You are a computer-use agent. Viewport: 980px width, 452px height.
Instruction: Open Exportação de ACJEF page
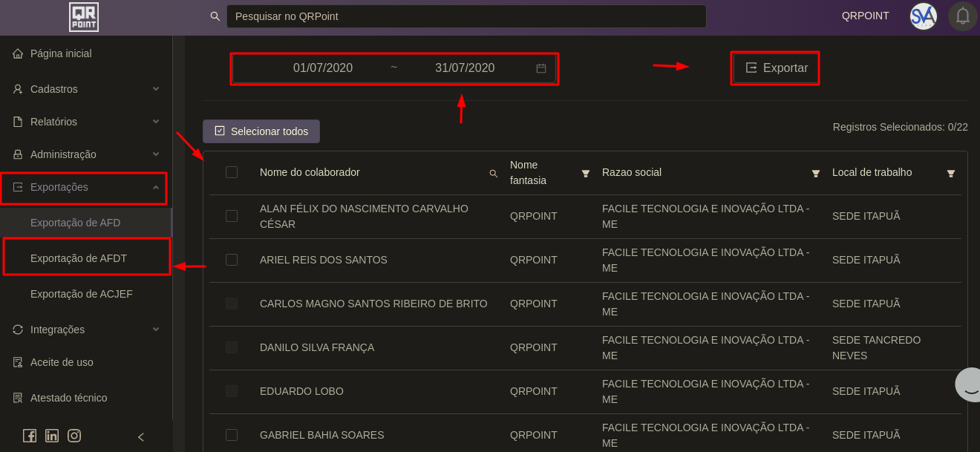82,294
